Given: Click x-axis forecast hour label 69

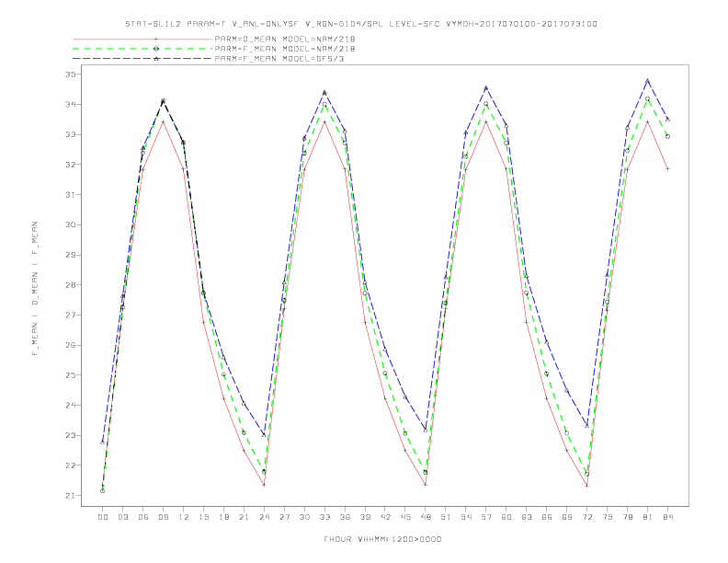Looking at the screenshot, I should point(567,517).
